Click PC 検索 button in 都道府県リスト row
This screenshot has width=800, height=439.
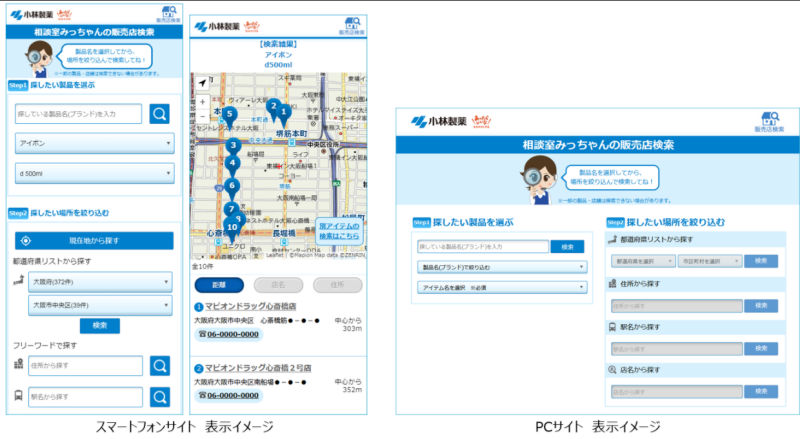(x=761, y=261)
